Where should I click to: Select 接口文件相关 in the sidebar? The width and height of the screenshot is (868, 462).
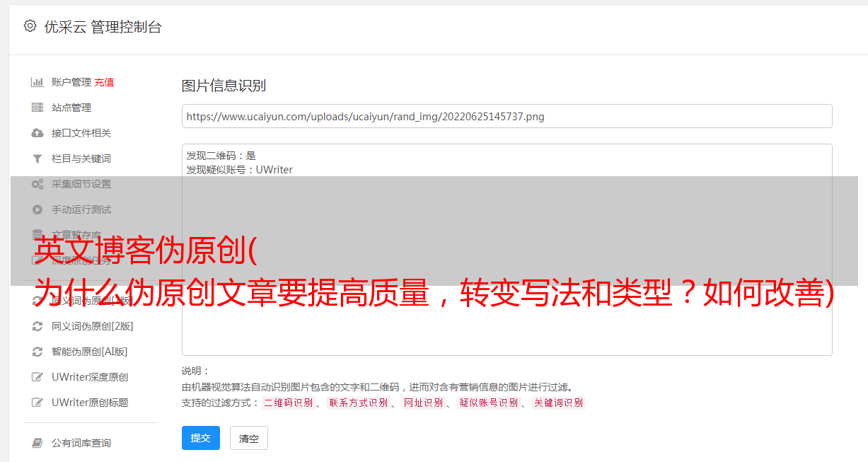click(81, 133)
